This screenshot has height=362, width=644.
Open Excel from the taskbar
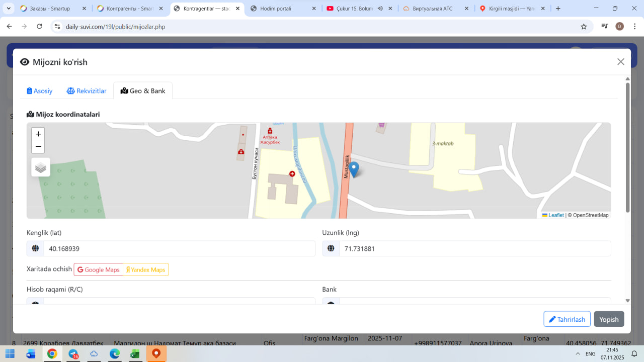(x=135, y=354)
